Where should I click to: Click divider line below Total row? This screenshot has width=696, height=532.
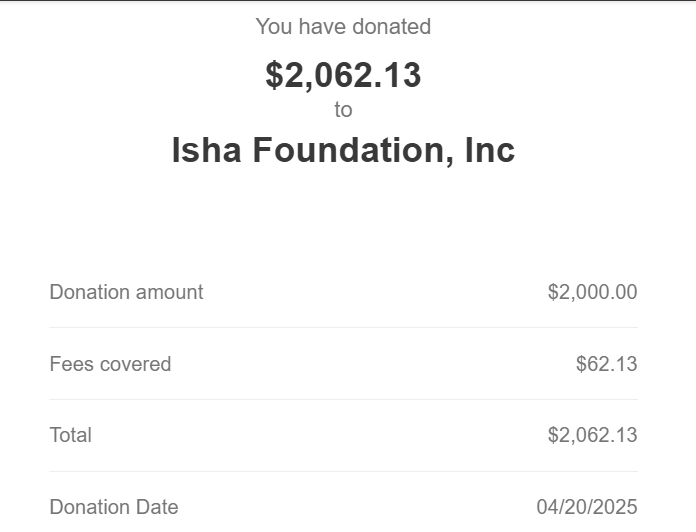(x=343, y=471)
